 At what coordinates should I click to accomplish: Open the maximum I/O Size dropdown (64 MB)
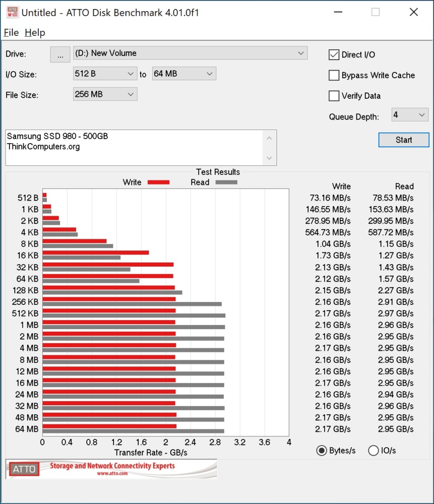(x=184, y=74)
